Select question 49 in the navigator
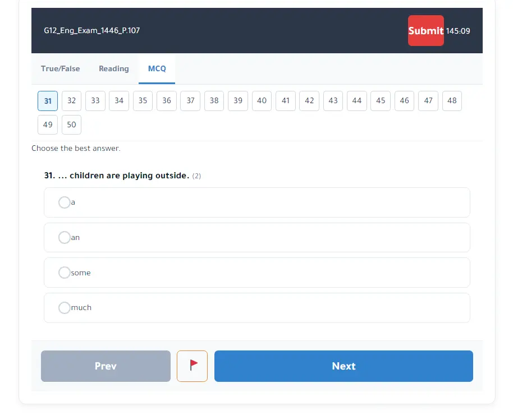The height and width of the screenshot is (420, 513). [x=48, y=124]
